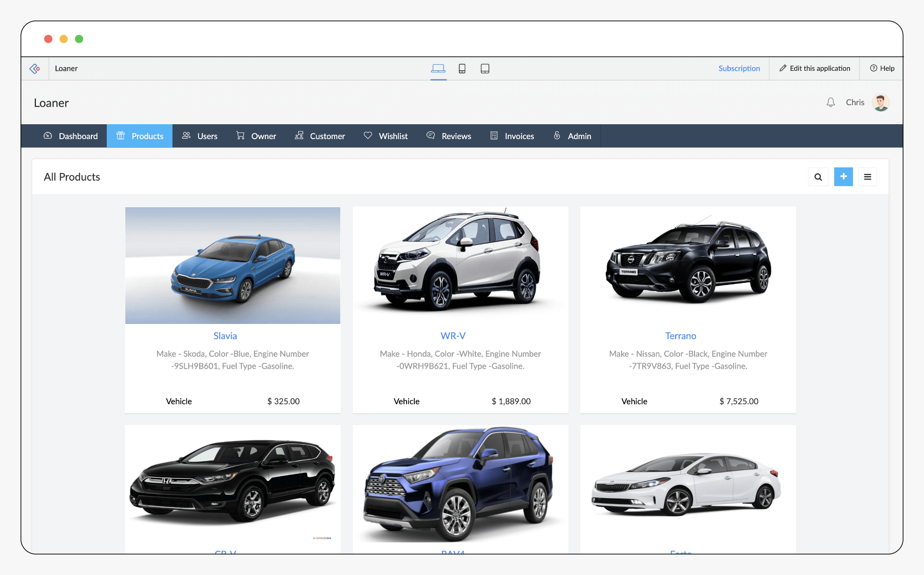Switch to laptop preview mode
This screenshot has height=575, width=924.
[438, 68]
